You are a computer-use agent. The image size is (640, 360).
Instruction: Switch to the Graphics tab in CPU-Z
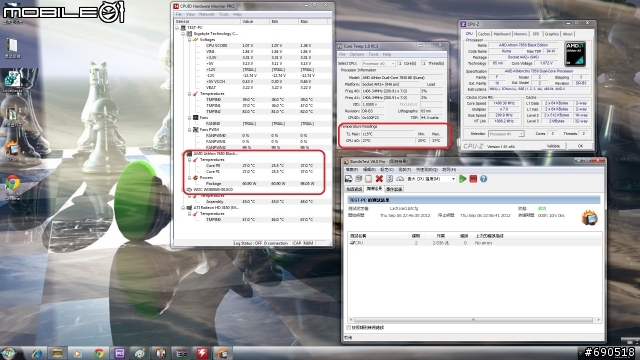tap(551, 34)
